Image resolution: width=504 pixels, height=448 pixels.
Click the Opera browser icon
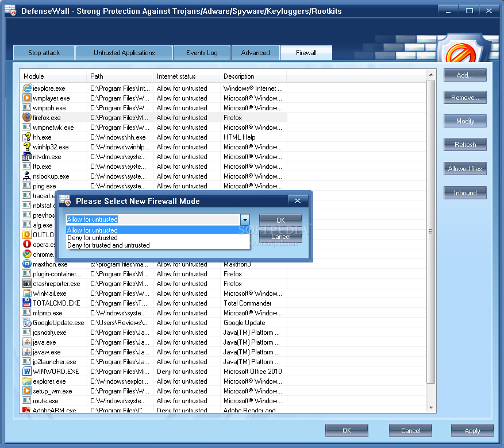(x=27, y=244)
